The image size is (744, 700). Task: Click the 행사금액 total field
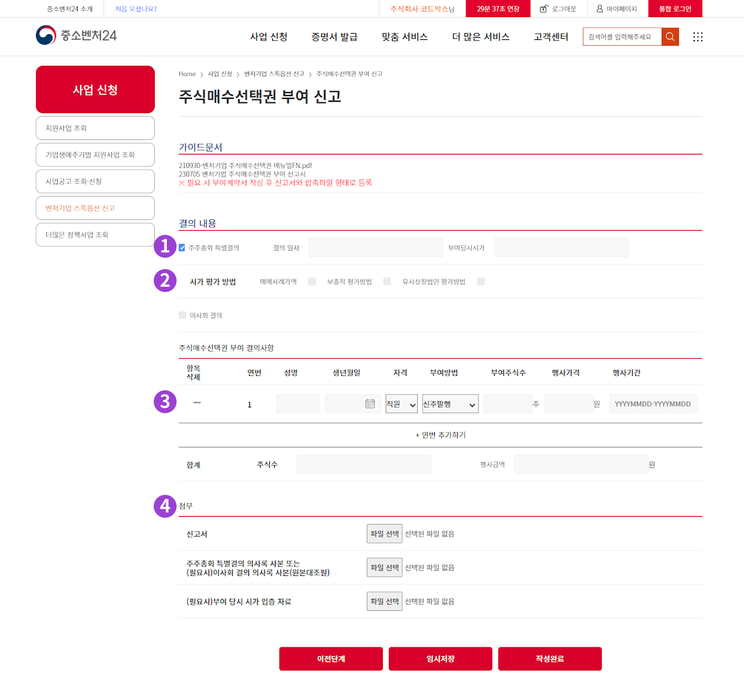tap(581, 465)
